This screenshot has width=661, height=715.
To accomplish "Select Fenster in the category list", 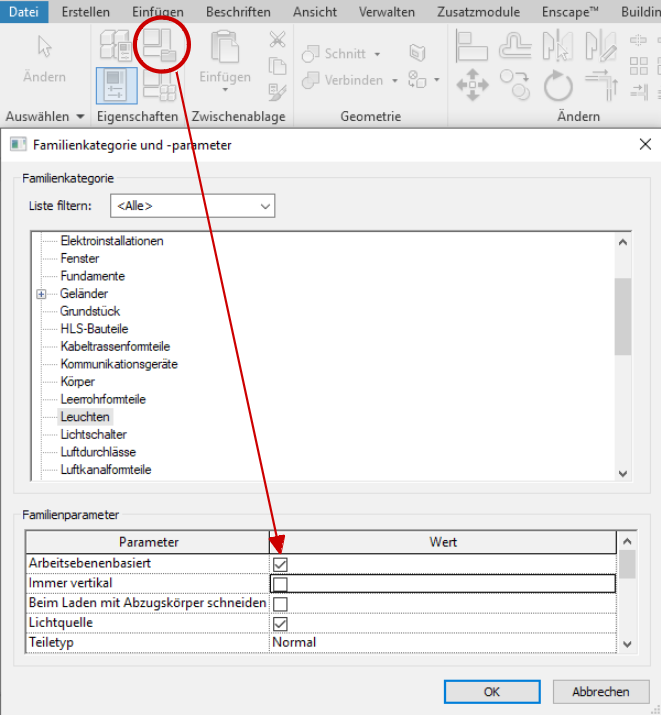I will 80,259.
